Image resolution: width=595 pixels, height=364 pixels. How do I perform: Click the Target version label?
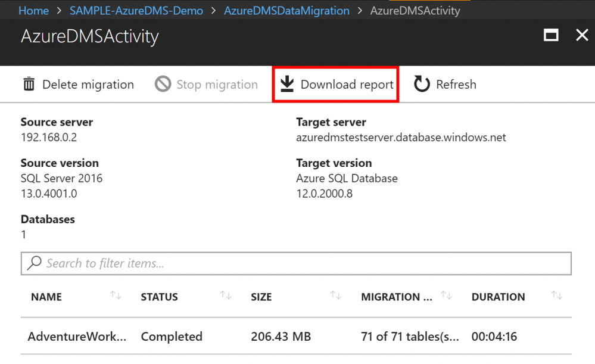[x=334, y=163]
